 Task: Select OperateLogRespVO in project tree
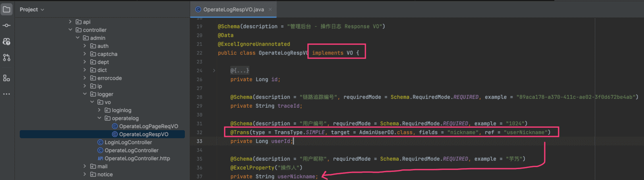pyautogui.click(x=143, y=134)
